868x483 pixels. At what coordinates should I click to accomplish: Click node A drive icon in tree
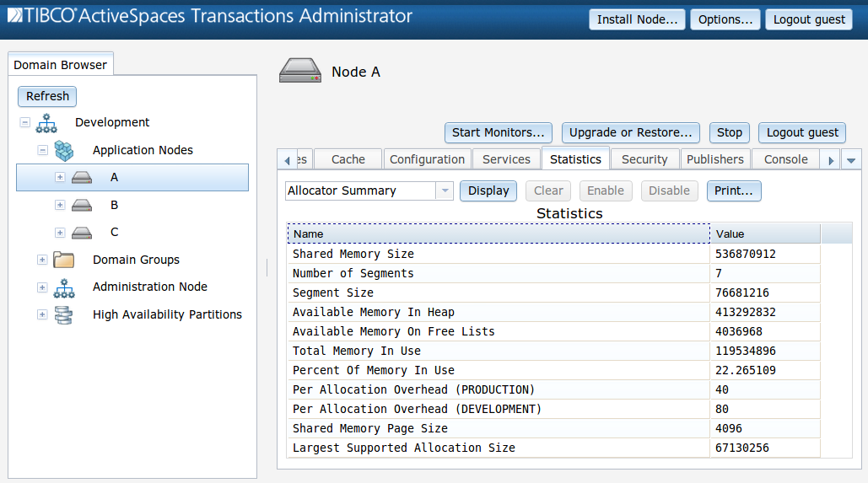tap(82, 178)
